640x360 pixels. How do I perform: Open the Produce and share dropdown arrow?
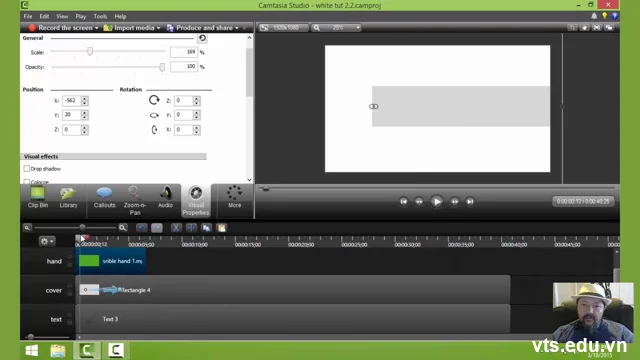[x=237, y=28]
